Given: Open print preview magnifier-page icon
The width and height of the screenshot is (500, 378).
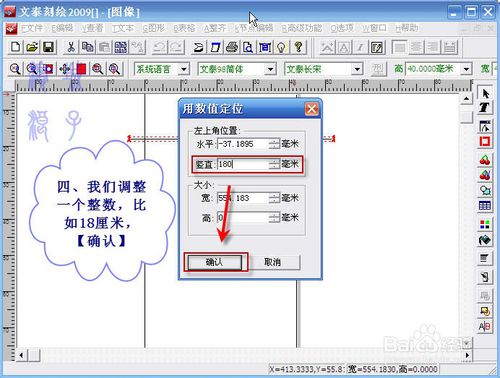Looking at the screenshot, I should pyautogui.click(x=248, y=47).
